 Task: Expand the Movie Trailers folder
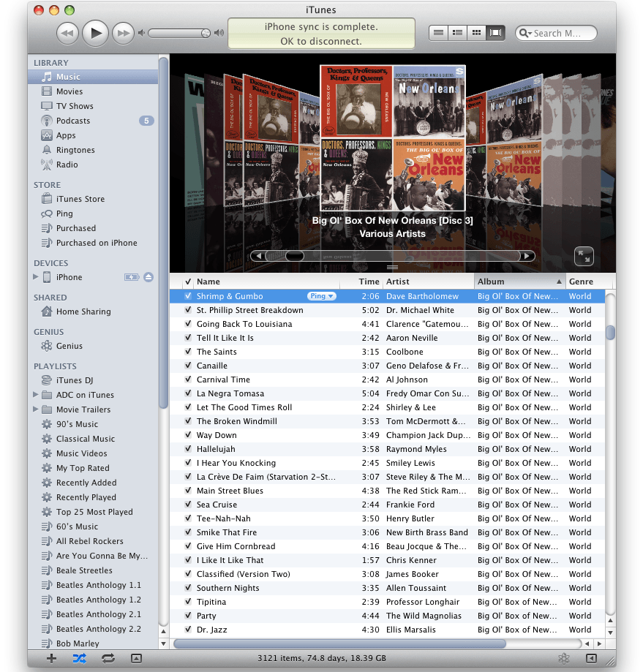[x=36, y=409]
